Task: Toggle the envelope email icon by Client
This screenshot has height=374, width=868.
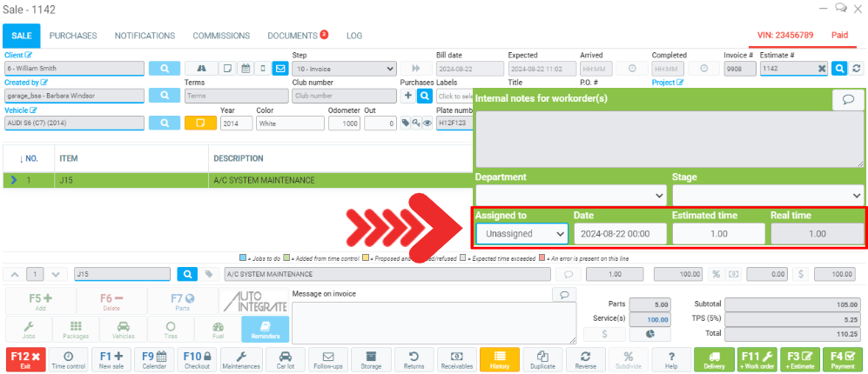Action: (x=280, y=68)
